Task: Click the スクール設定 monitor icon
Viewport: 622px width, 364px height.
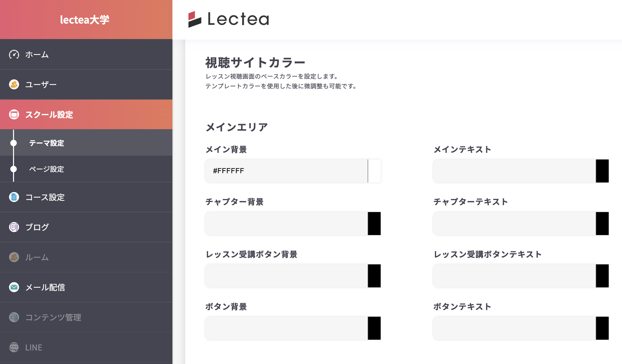Action: 14,115
